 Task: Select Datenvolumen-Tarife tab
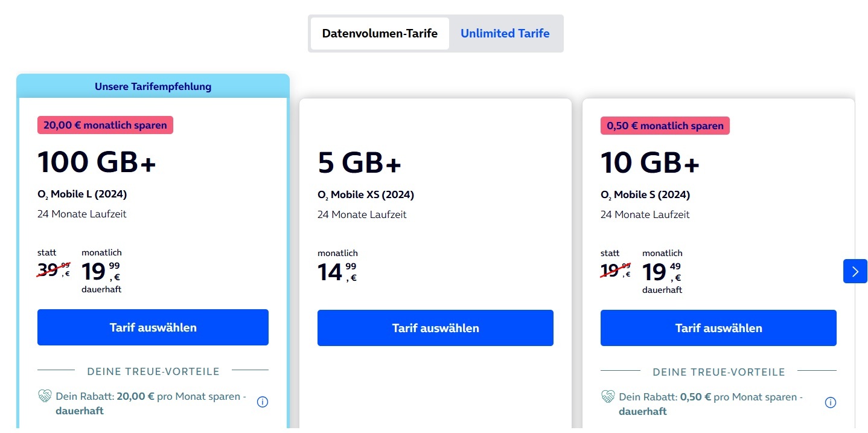(x=380, y=33)
